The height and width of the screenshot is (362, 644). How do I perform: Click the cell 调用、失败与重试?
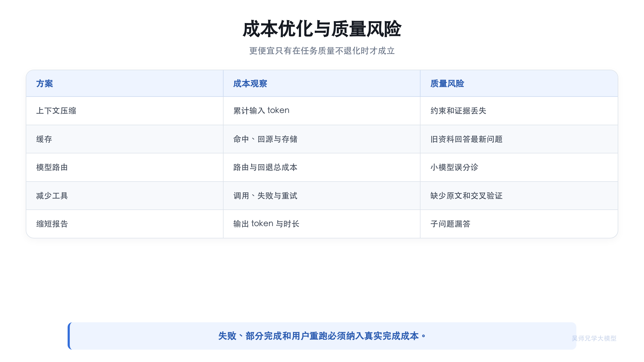(x=321, y=196)
